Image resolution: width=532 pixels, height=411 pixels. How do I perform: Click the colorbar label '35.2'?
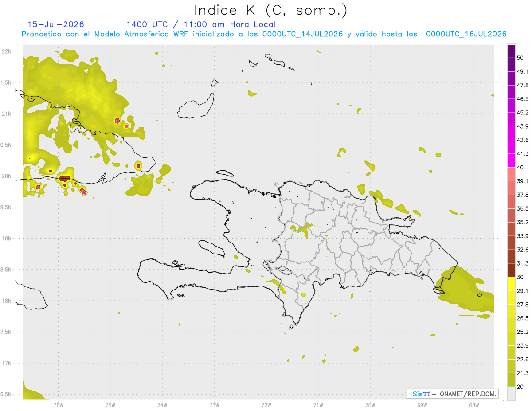523,222
